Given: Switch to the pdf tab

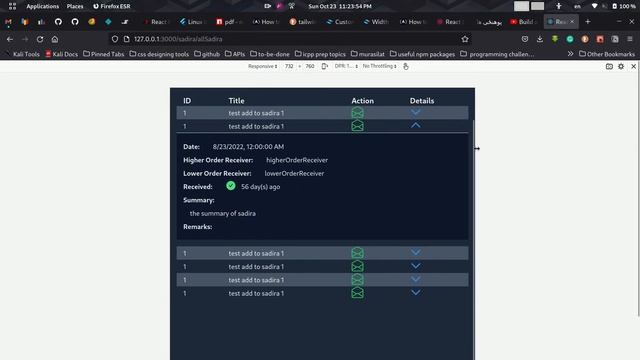Looking at the screenshot, I should (x=229, y=22).
